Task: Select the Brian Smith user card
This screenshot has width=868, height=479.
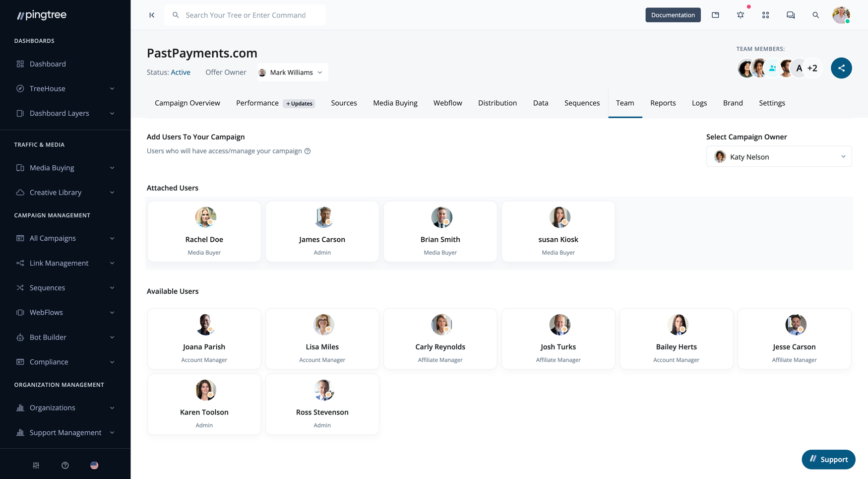Action: [440, 231]
